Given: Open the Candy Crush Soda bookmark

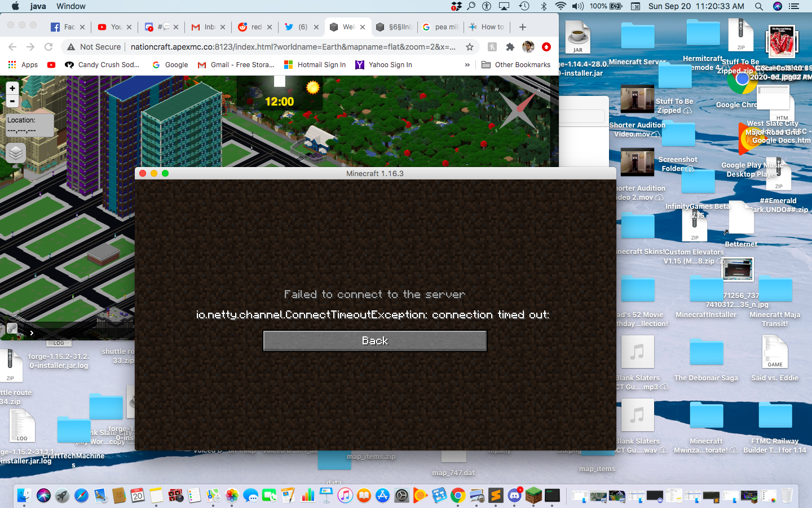Looking at the screenshot, I should pos(102,65).
